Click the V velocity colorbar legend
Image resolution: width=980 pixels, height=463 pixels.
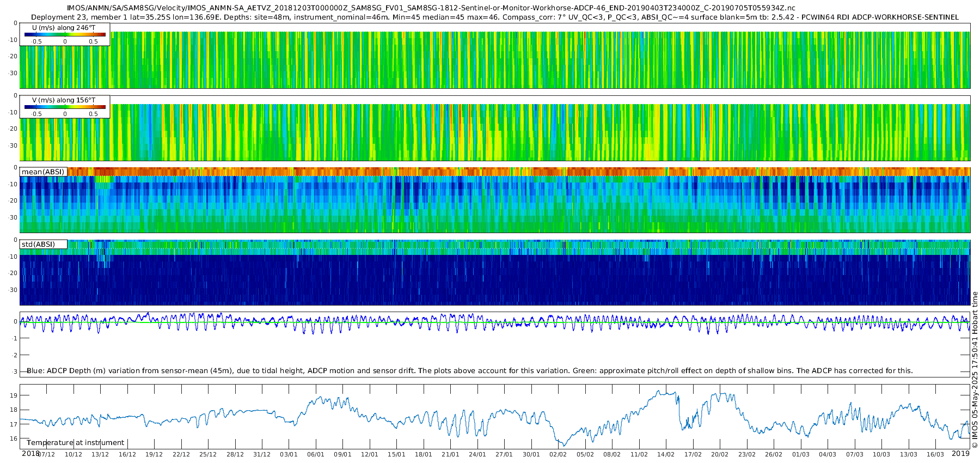65,107
